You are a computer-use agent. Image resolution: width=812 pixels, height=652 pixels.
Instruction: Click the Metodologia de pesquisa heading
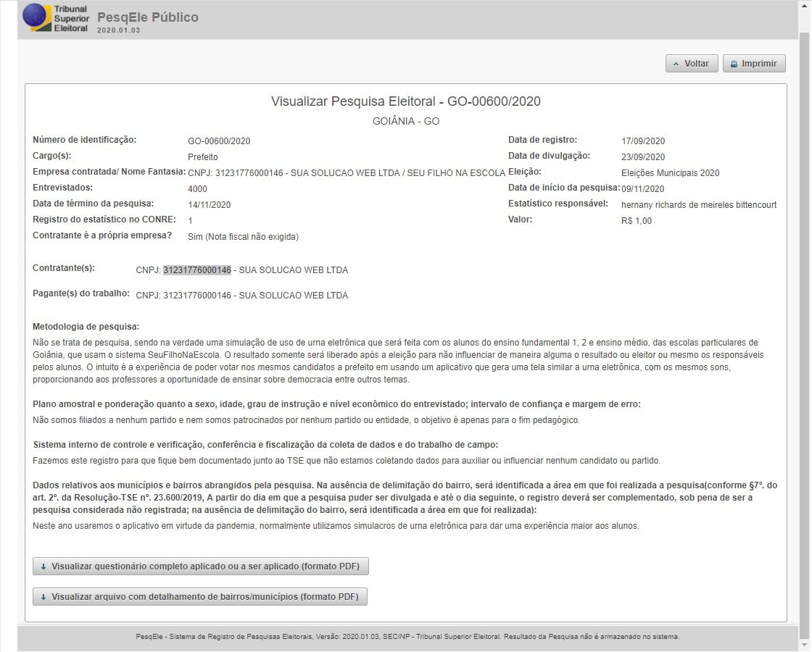click(x=86, y=327)
